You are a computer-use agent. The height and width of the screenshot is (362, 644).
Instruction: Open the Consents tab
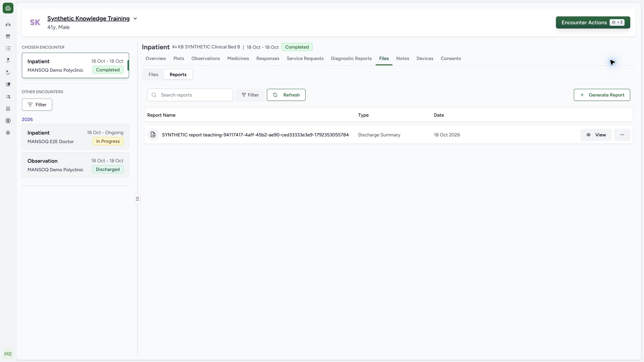coord(450,58)
